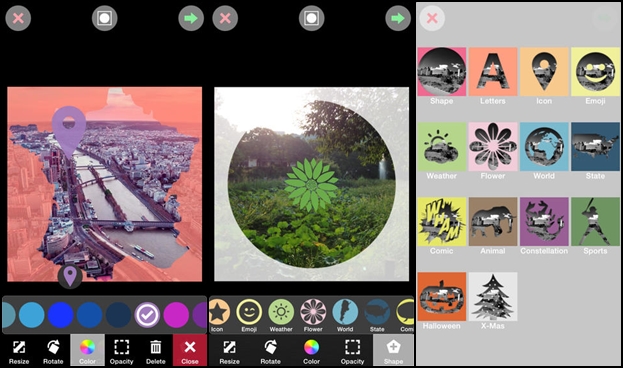Tap the mask invert icon in middle screen

coord(312,18)
